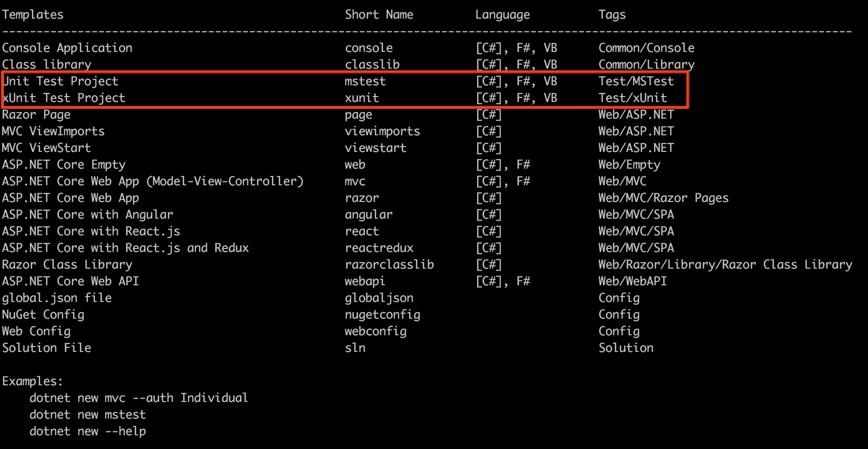Screen dimensions: 868x449
Task: Click 'Unit Test Project' in the highlighted box
Action: click(61, 81)
